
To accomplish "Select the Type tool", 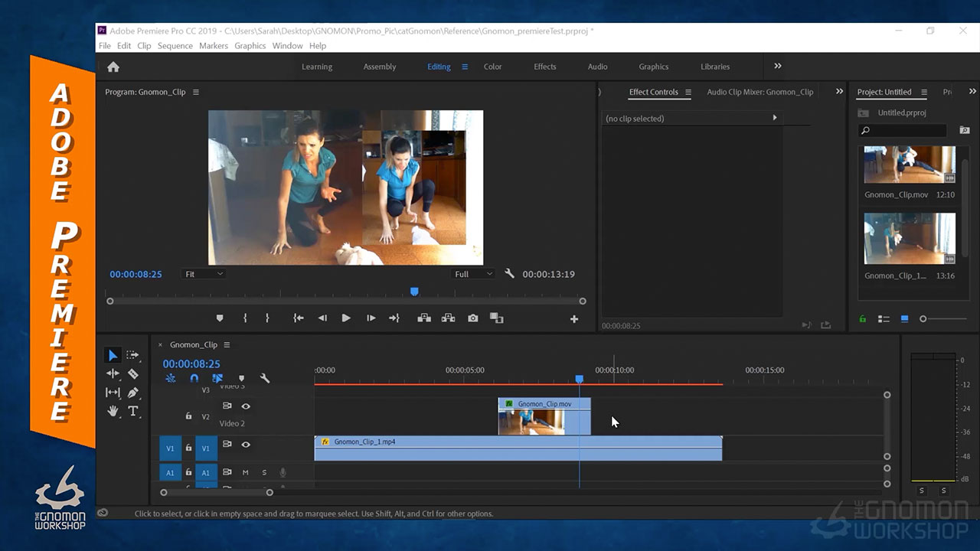I will click(x=133, y=411).
